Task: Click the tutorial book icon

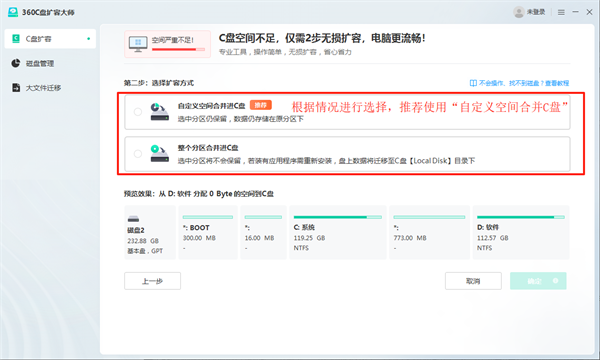Action: pos(473,83)
